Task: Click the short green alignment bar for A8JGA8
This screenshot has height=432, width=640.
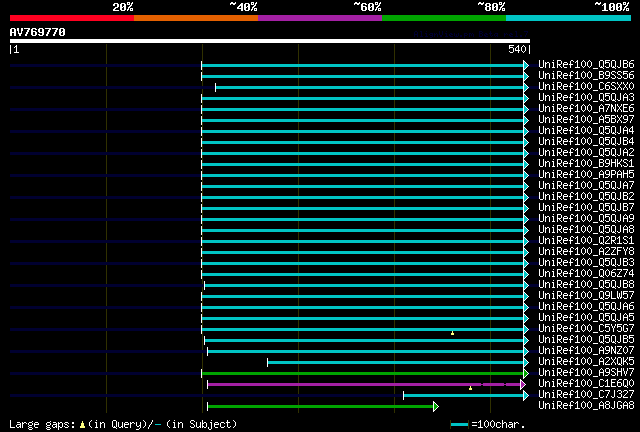Action: (x=320, y=406)
